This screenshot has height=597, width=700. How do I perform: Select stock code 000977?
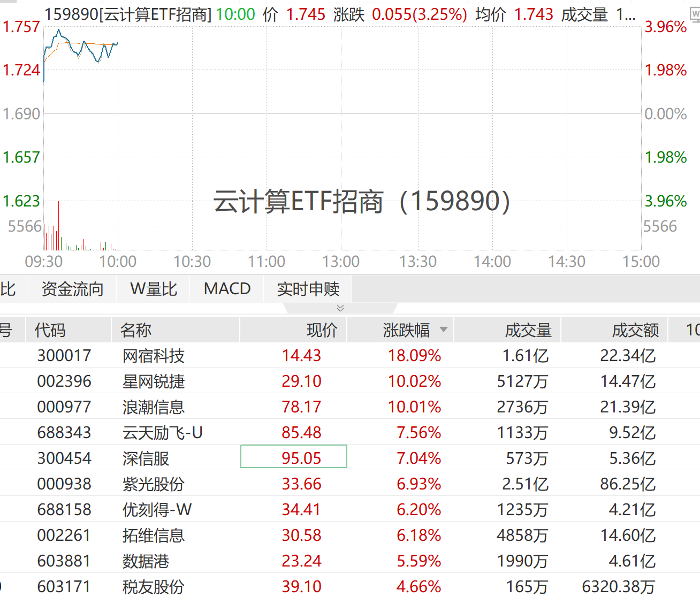pos(64,407)
